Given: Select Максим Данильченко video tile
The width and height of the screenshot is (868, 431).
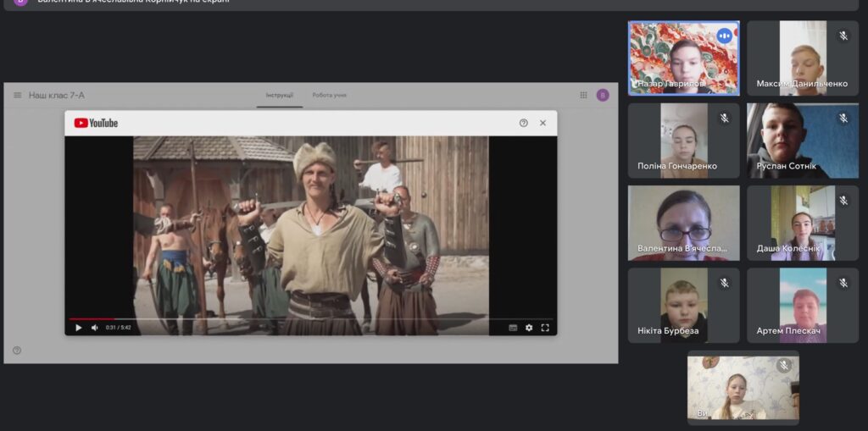Looking at the screenshot, I should click(x=803, y=58).
